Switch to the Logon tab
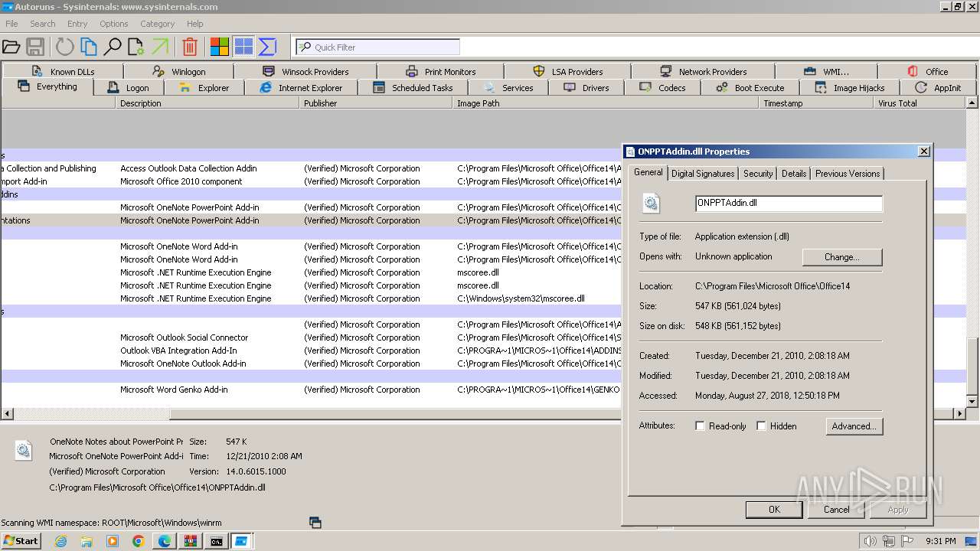 (x=128, y=88)
